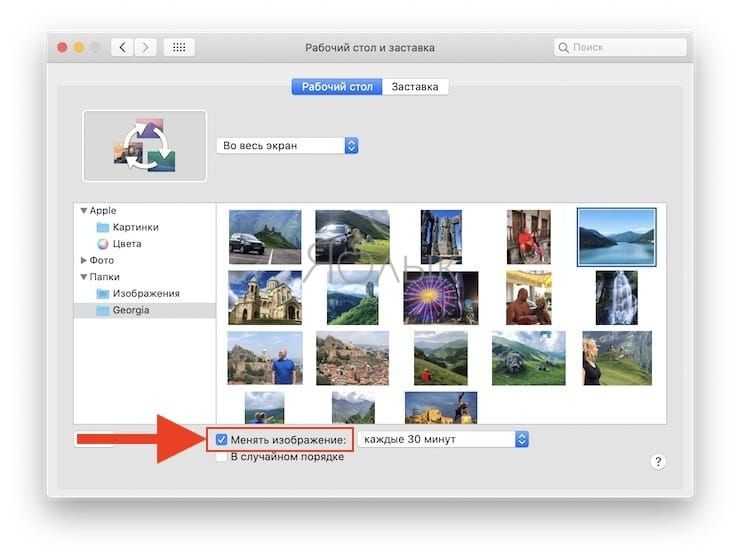
Task: Open the Во весь экран dropdown
Action: click(287, 145)
